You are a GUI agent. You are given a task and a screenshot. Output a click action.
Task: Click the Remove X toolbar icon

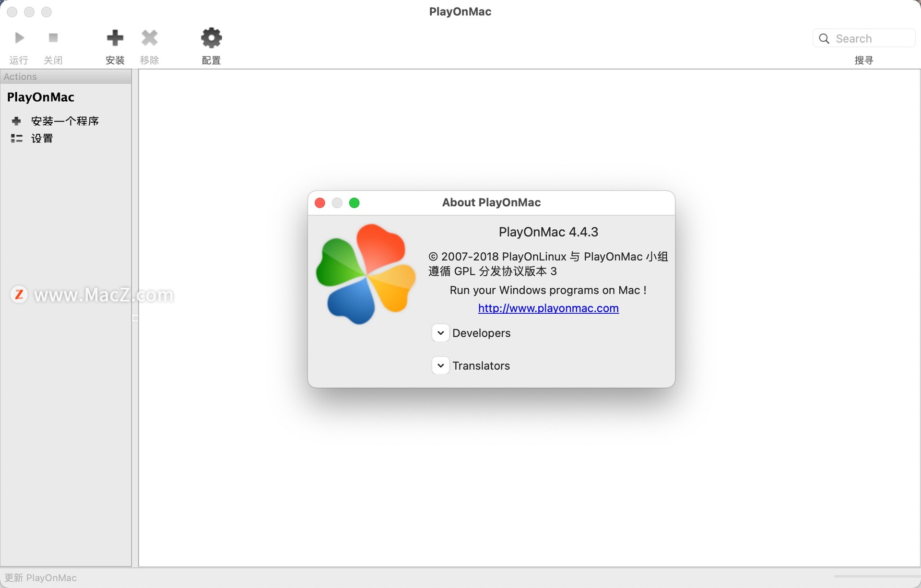[x=150, y=38]
